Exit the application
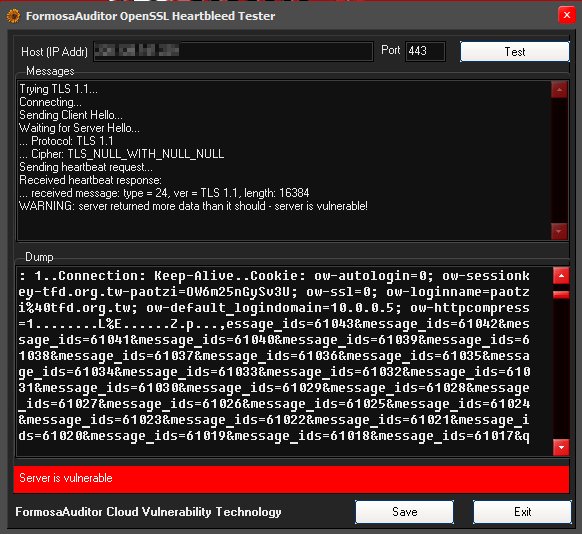The image size is (582, 534). click(522, 512)
